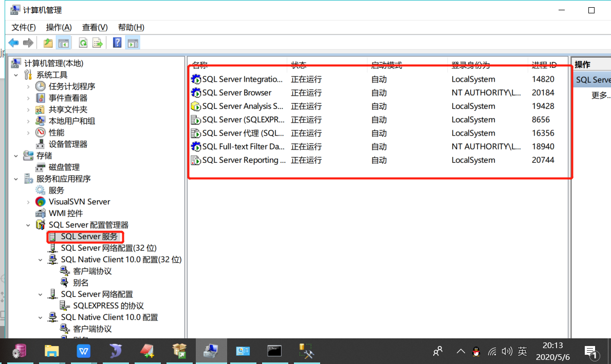Click process ID 8656 cell
Viewport: 611px width, 364px height.
pyautogui.click(x=541, y=120)
